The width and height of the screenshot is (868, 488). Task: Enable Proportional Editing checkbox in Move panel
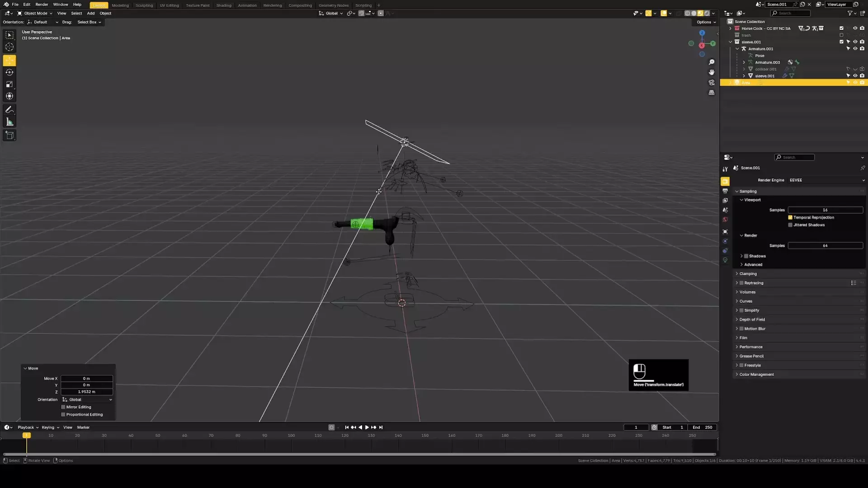(x=63, y=414)
